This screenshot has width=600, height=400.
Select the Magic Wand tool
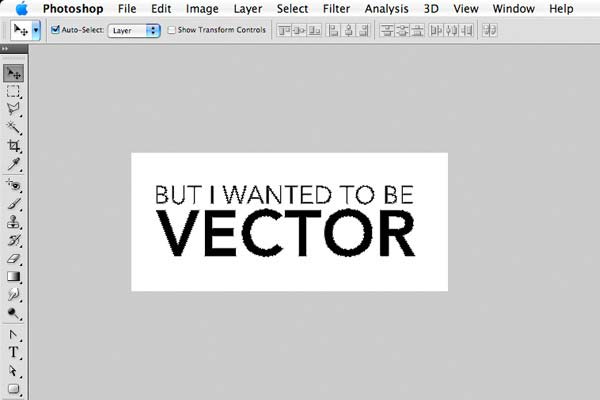click(x=13, y=127)
